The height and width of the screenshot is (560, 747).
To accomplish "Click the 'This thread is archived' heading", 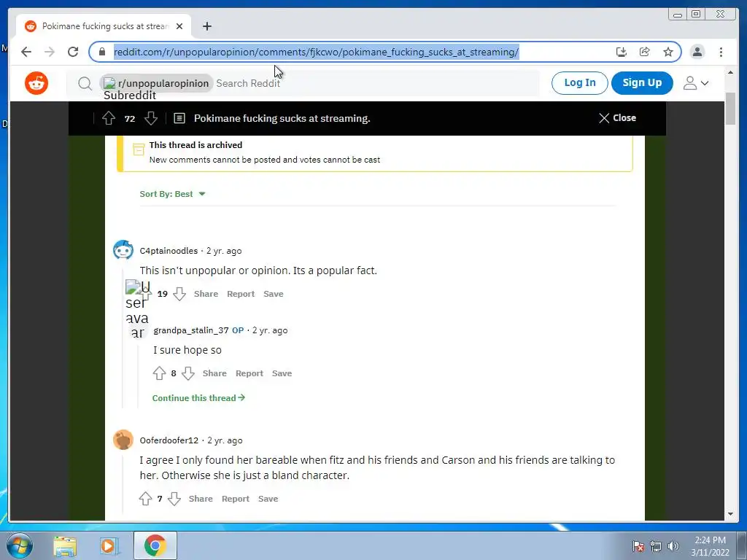I will [196, 145].
